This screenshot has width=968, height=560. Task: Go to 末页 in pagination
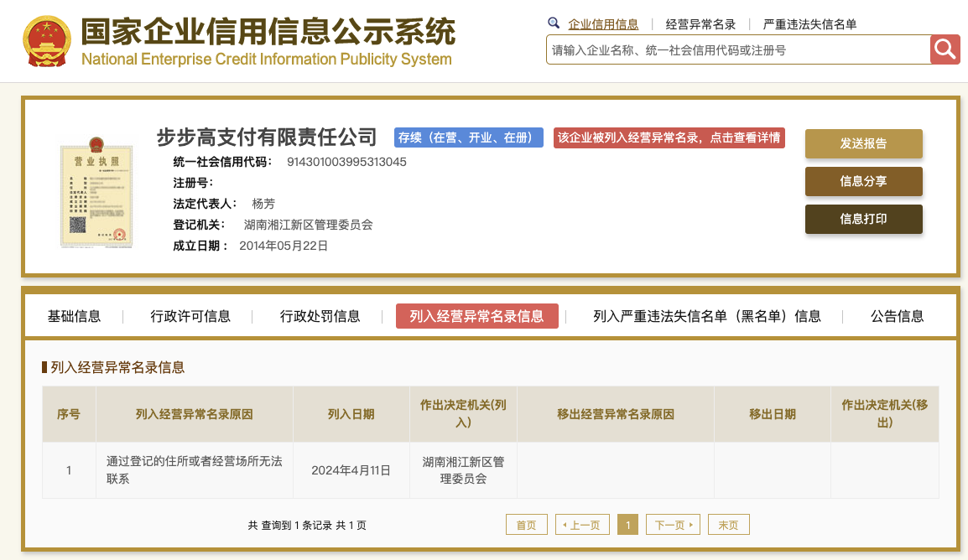[728, 525]
